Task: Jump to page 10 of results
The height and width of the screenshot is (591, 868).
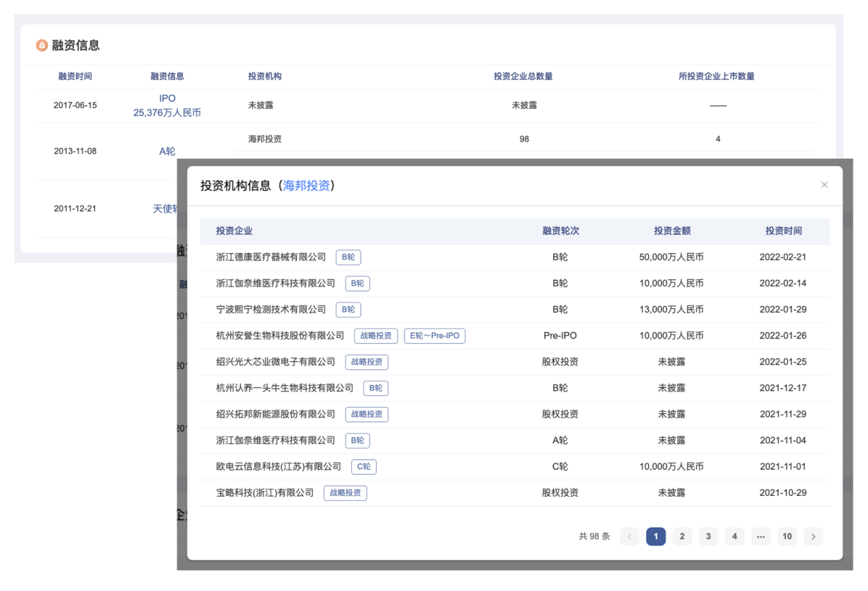Action: 787,536
